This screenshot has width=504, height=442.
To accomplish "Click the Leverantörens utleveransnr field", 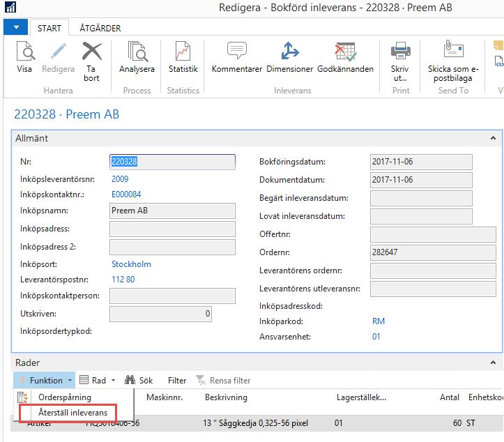I will coord(433,289).
